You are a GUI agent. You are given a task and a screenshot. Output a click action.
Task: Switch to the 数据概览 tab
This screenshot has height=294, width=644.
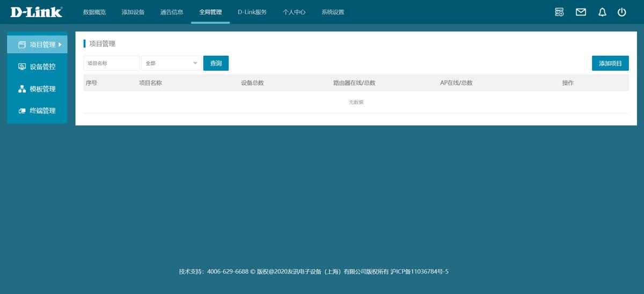click(94, 12)
